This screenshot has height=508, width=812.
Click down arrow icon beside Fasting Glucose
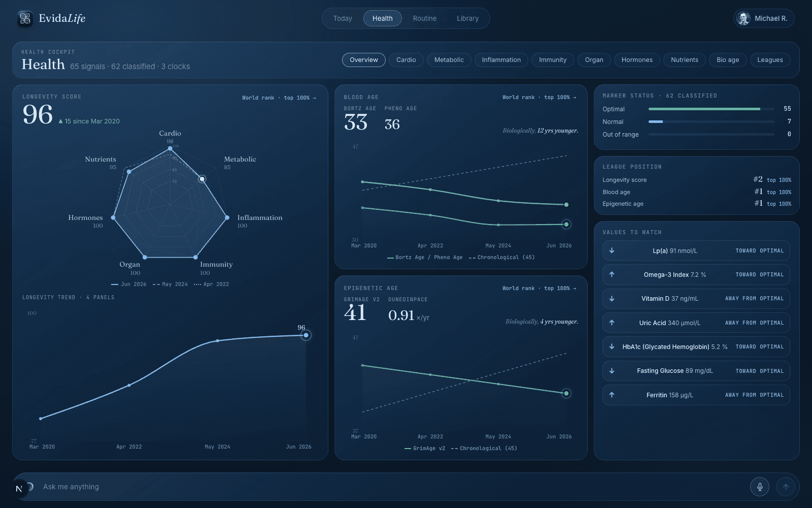[x=612, y=371]
